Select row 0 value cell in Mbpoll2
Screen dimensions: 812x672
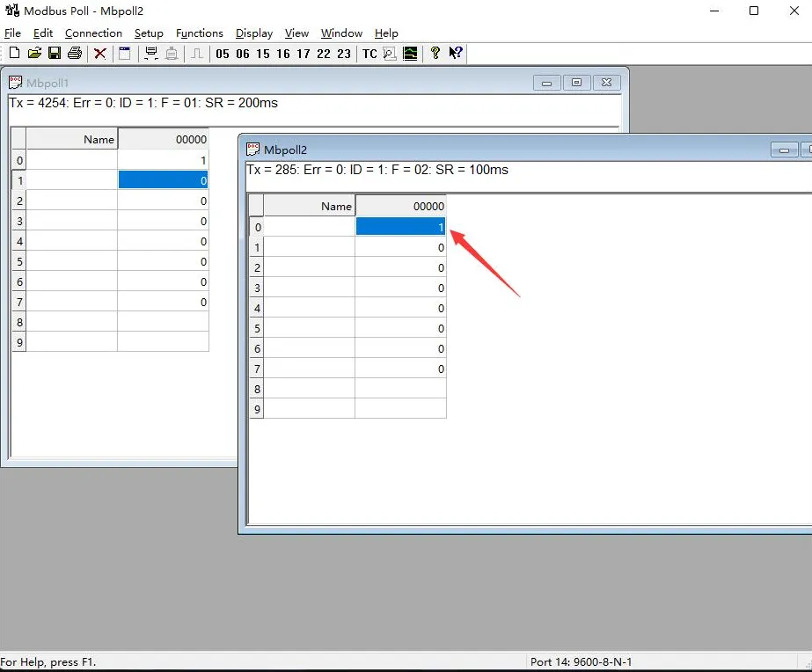[x=400, y=227]
